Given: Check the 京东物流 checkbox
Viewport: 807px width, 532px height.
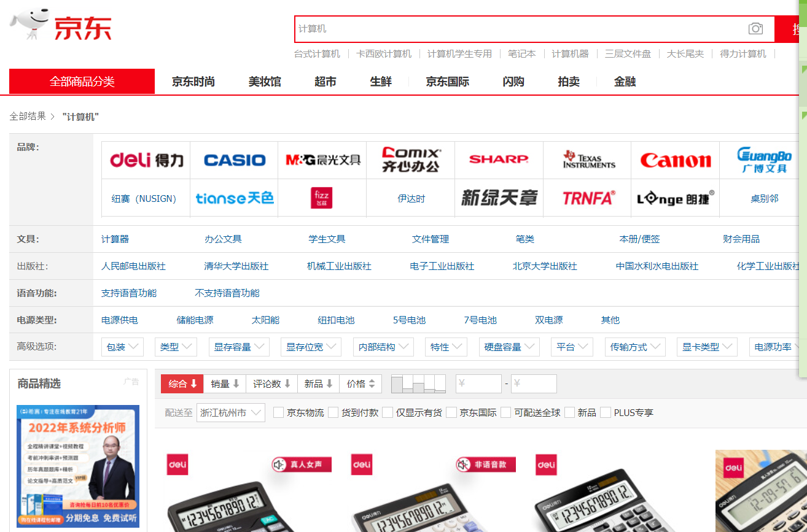Looking at the screenshot, I should click(279, 412).
